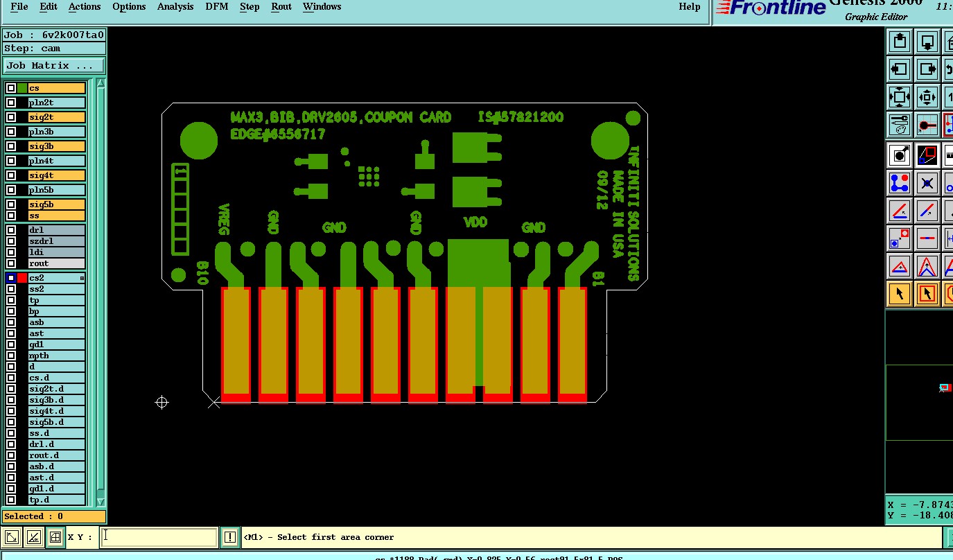Click the X Y coordinate input field
The image size is (953, 560).
click(159, 537)
